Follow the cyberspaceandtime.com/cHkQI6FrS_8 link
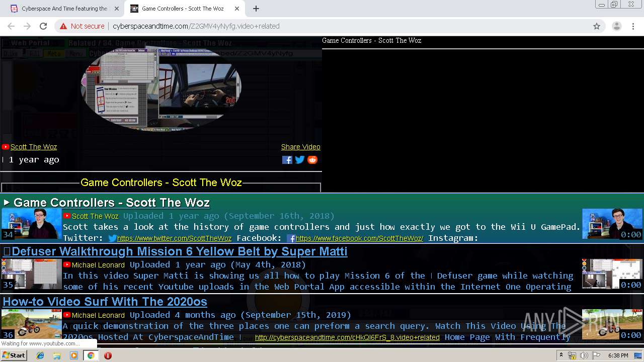Image resolution: width=644 pixels, height=362 pixels. coord(347,337)
